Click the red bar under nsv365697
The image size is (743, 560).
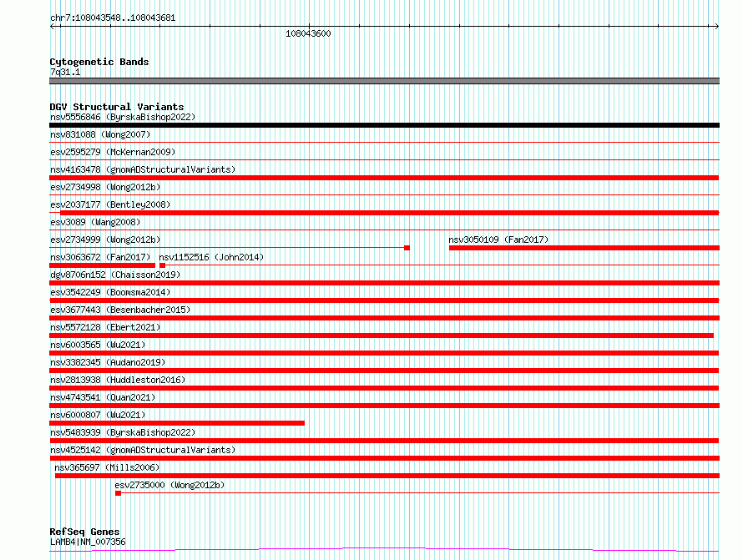pyautogui.click(x=387, y=476)
